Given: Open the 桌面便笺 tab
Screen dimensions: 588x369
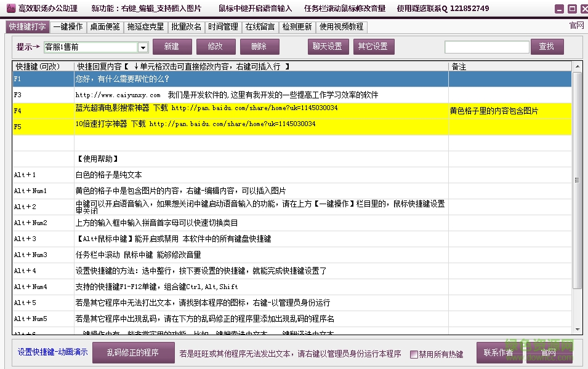Looking at the screenshot, I should (105, 27).
